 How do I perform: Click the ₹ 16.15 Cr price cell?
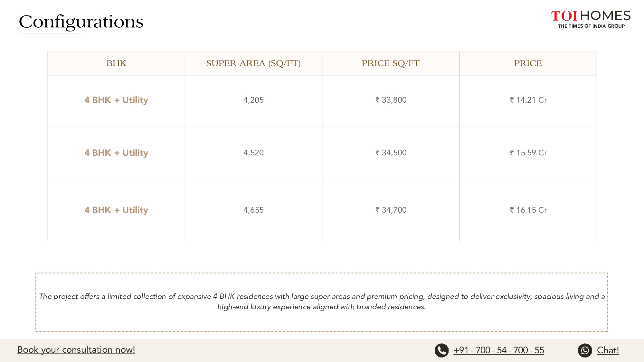(x=528, y=210)
